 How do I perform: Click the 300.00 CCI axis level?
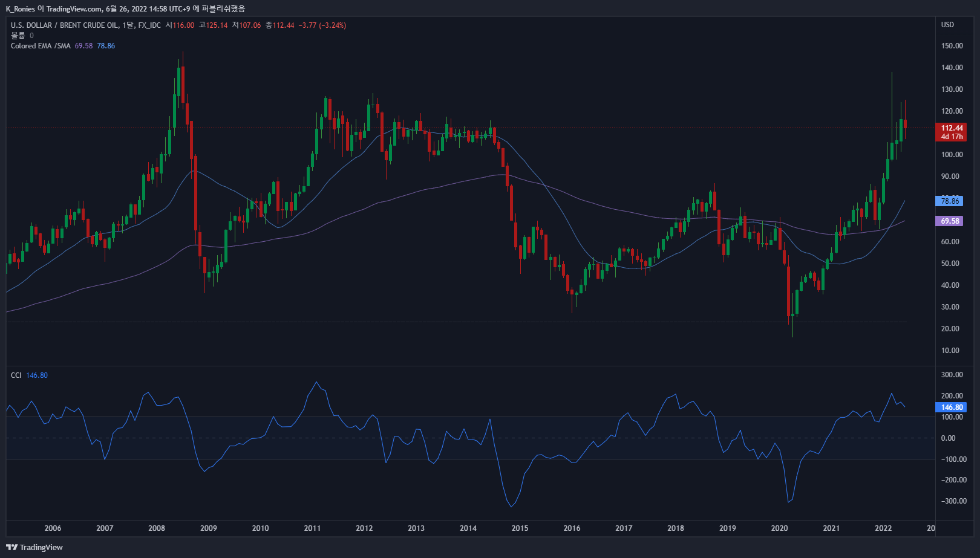coord(952,375)
